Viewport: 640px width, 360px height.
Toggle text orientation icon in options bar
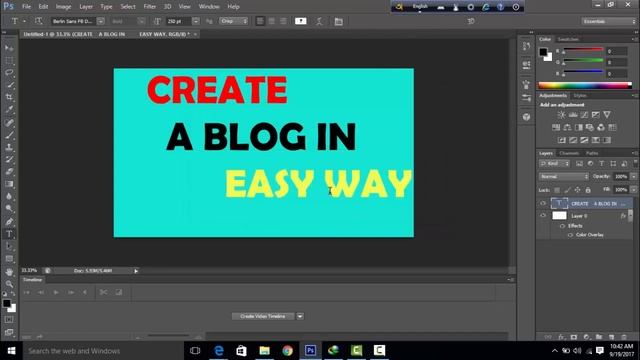pyautogui.click(x=38, y=21)
